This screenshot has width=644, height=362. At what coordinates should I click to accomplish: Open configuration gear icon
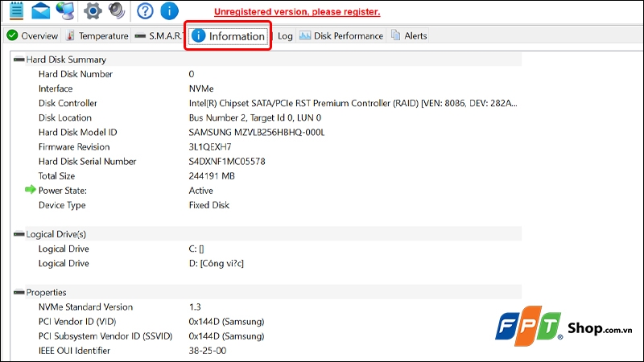click(93, 10)
